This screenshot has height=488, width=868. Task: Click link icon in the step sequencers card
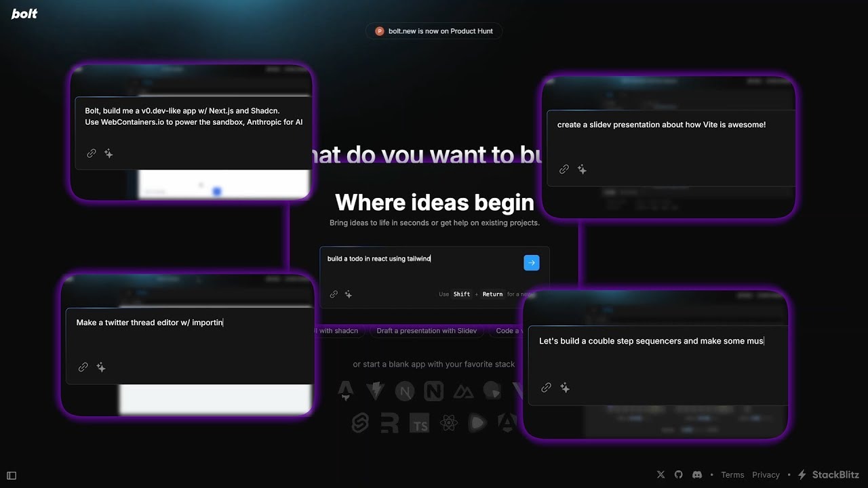click(546, 388)
